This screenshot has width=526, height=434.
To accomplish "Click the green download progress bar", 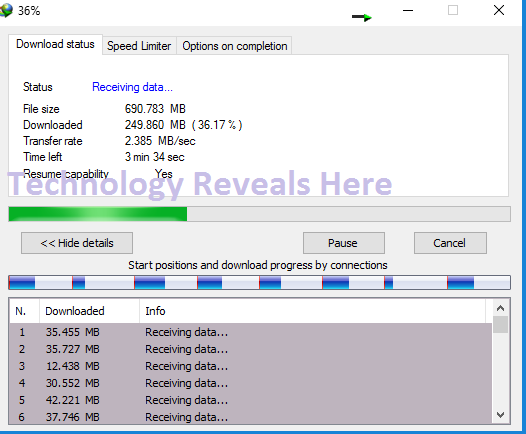I will click(x=259, y=214).
